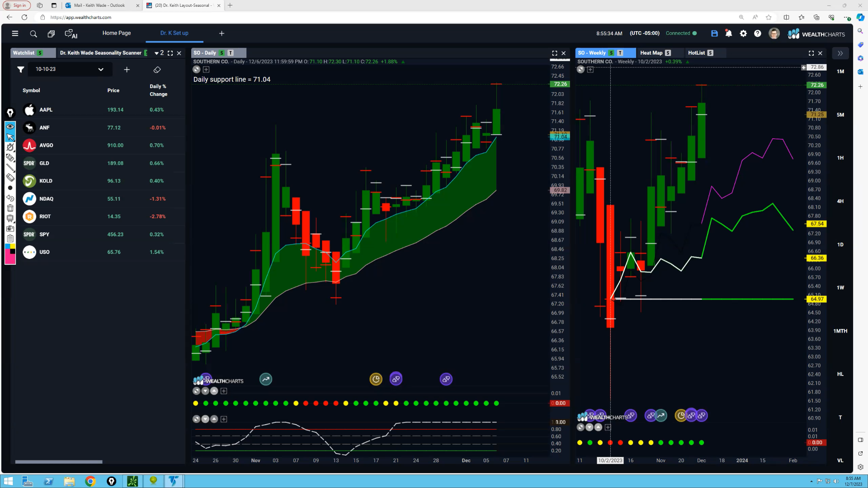Select the AAPL watchlist row

point(99,110)
